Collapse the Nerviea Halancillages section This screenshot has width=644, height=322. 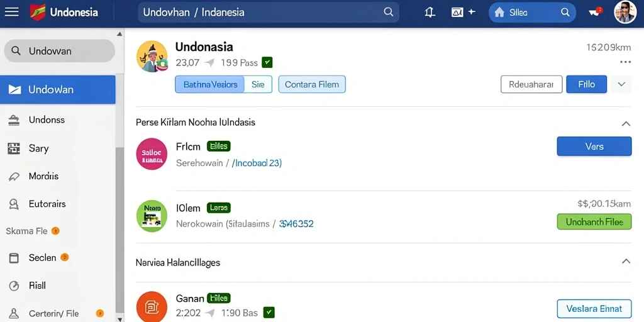pos(626,261)
